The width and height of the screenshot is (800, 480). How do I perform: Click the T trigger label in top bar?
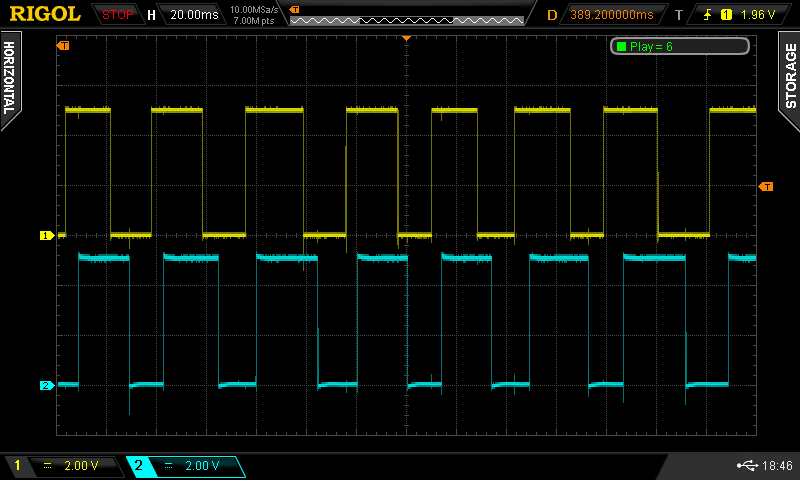click(x=679, y=15)
